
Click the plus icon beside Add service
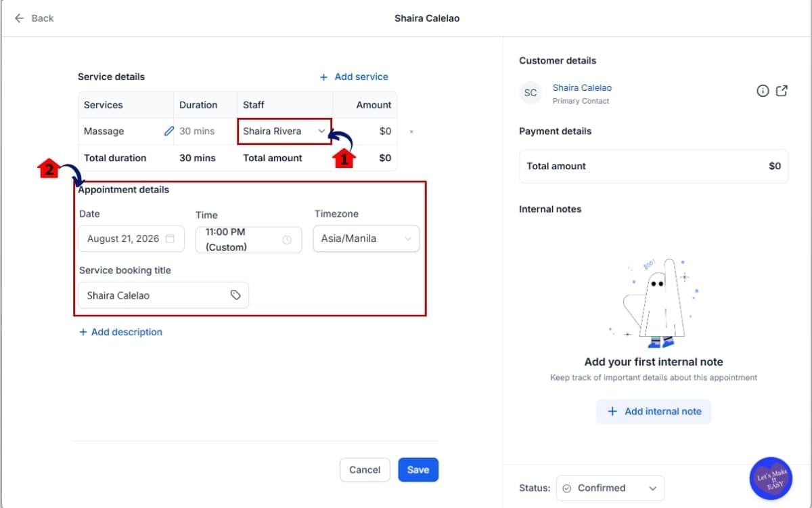[323, 77]
